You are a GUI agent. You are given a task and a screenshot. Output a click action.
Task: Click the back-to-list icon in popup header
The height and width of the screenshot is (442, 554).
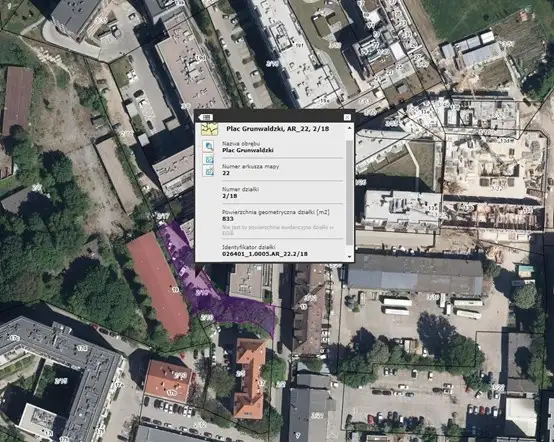pyautogui.click(x=205, y=117)
